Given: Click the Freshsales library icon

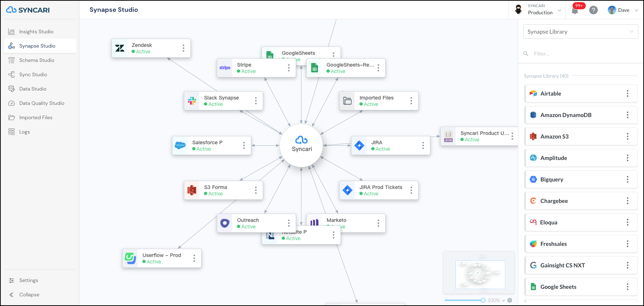Looking at the screenshot, I should (x=533, y=244).
